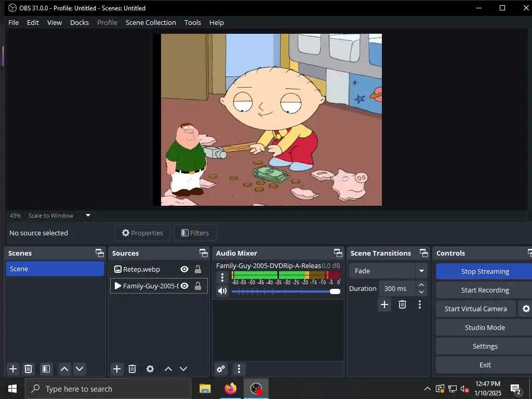Screen dimensions: 532x399
Task: Open Family-Guy audio track options dots
Action: [x=222, y=277]
